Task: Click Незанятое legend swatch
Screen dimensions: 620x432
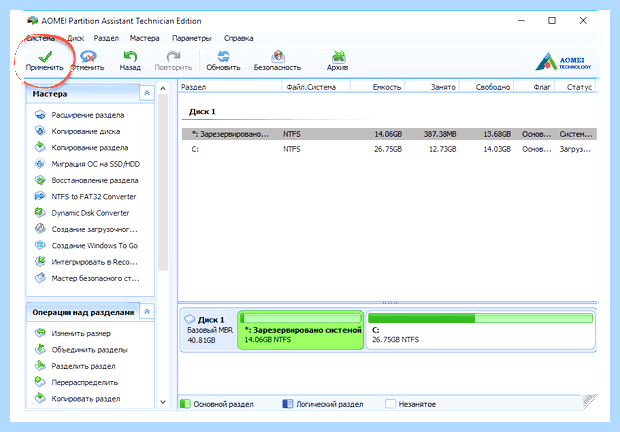Action: click(390, 404)
